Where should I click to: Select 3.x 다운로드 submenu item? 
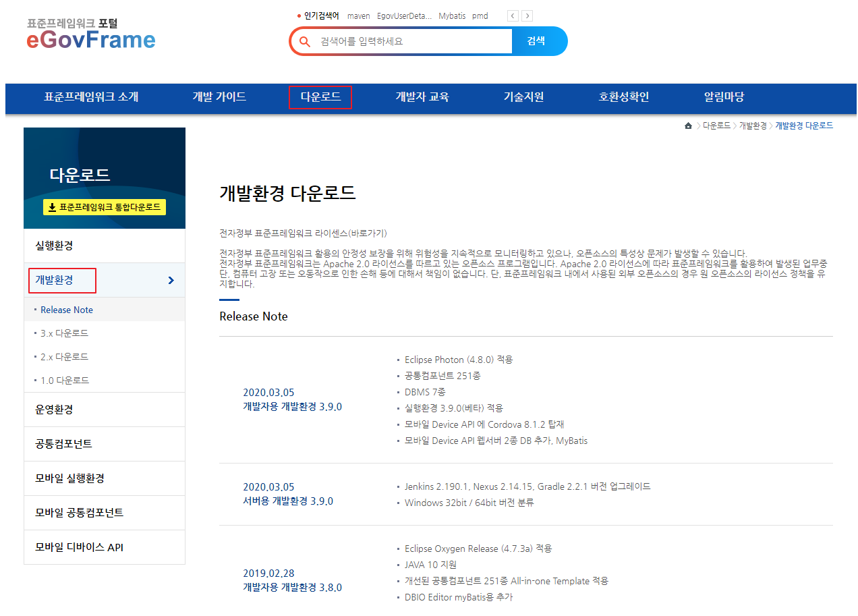[x=64, y=333]
